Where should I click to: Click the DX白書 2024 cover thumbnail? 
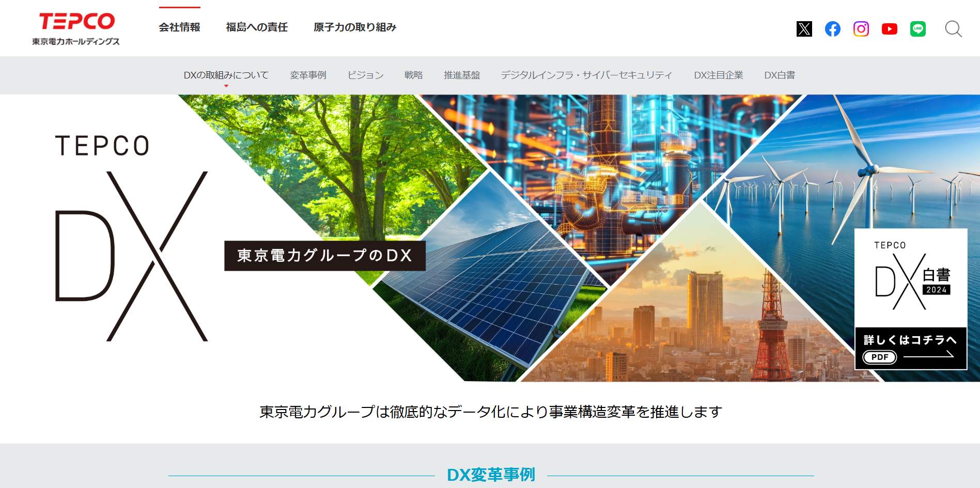(x=911, y=278)
